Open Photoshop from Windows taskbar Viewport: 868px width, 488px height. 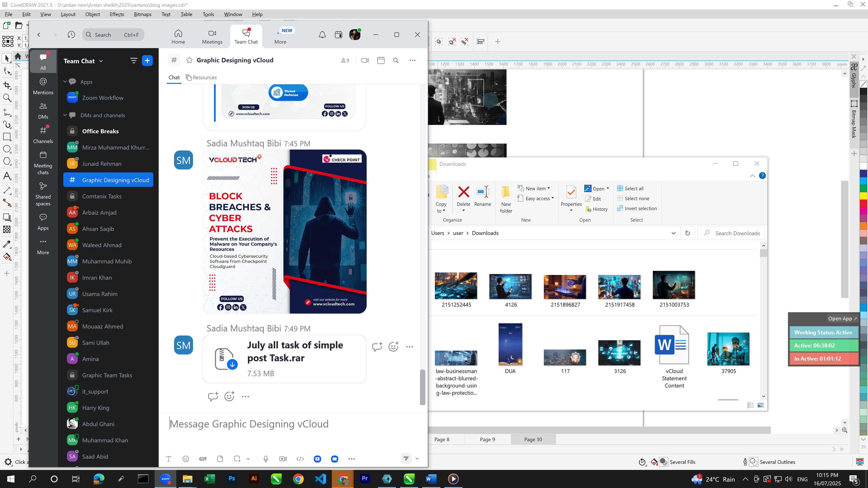point(231,479)
